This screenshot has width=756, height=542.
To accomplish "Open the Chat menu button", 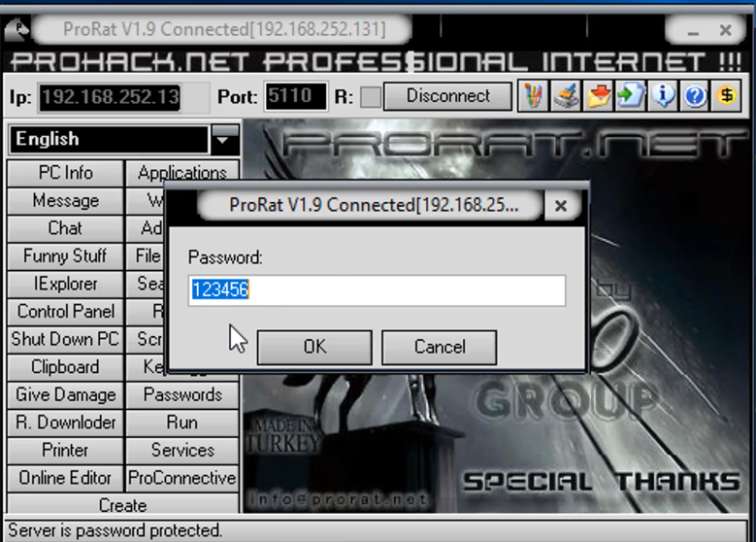I will point(66,228).
